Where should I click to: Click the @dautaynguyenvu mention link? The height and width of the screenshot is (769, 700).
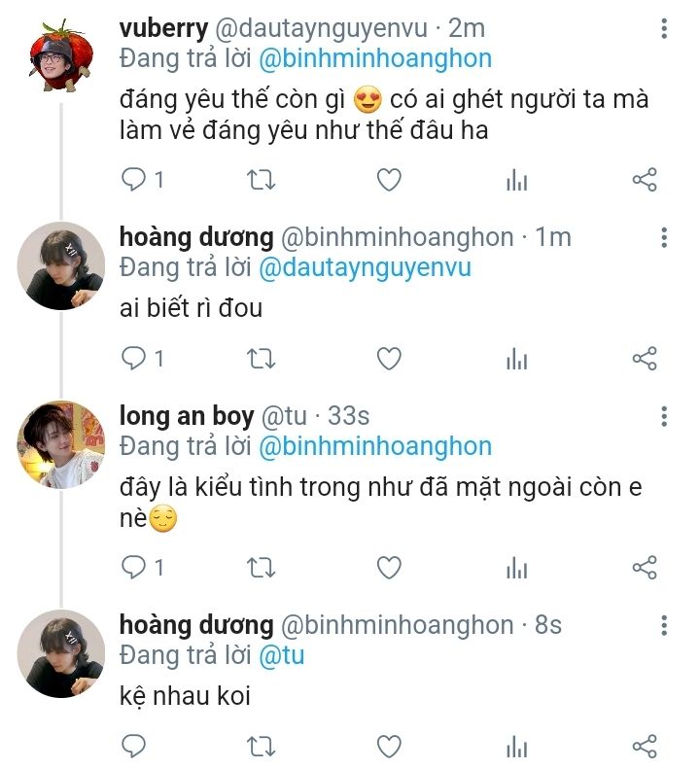point(364,266)
